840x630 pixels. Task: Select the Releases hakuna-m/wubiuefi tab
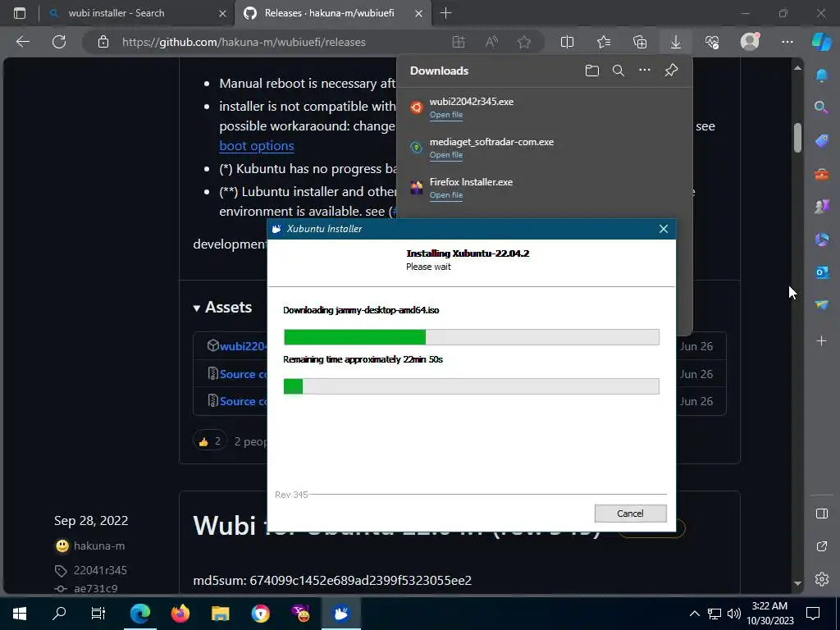click(330, 13)
